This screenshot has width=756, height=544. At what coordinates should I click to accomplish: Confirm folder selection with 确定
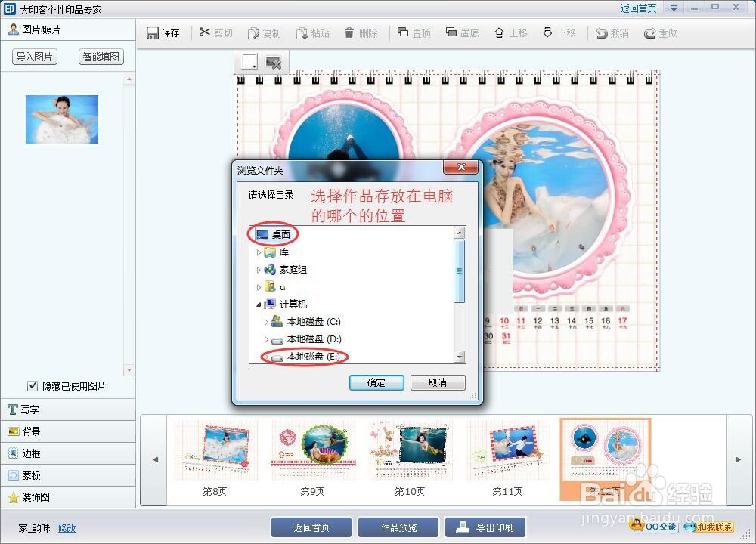[x=376, y=382]
